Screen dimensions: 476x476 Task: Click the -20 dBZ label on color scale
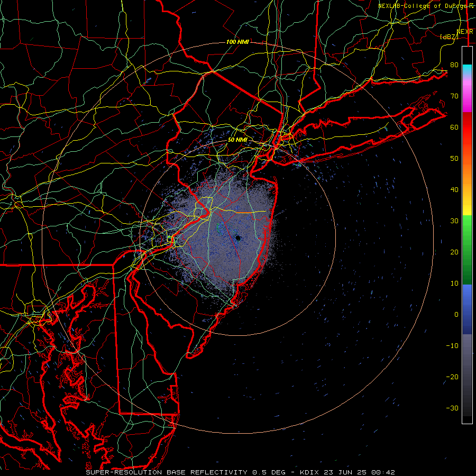[x=452, y=377]
